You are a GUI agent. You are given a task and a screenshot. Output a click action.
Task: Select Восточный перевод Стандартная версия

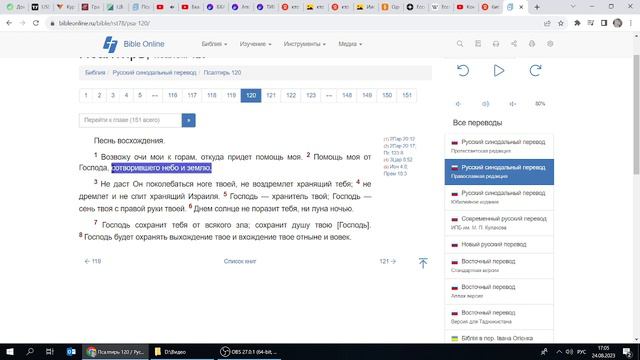499,265
